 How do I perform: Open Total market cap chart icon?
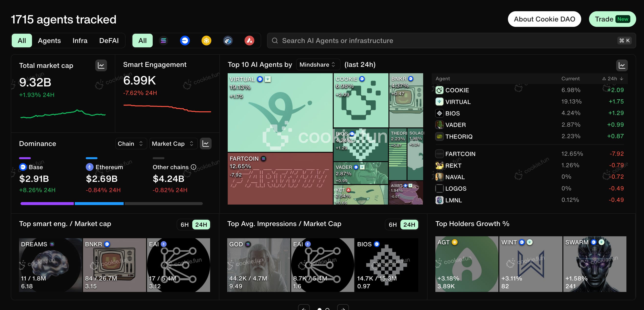pos(101,65)
